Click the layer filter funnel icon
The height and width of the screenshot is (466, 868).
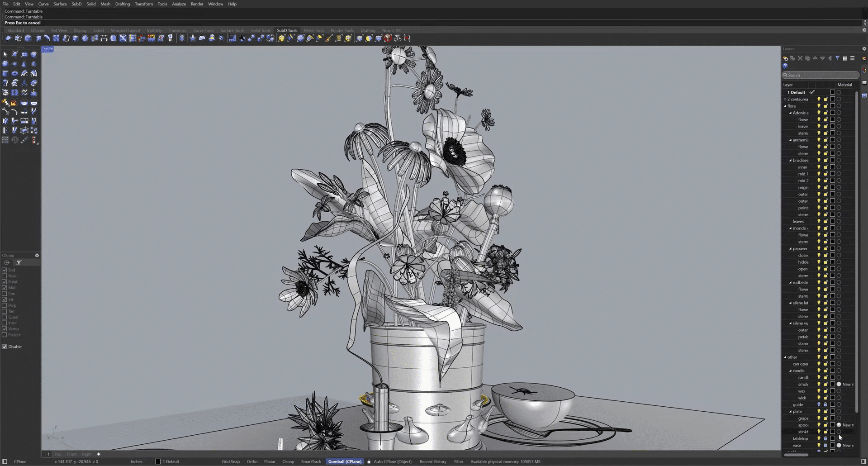click(837, 58)
